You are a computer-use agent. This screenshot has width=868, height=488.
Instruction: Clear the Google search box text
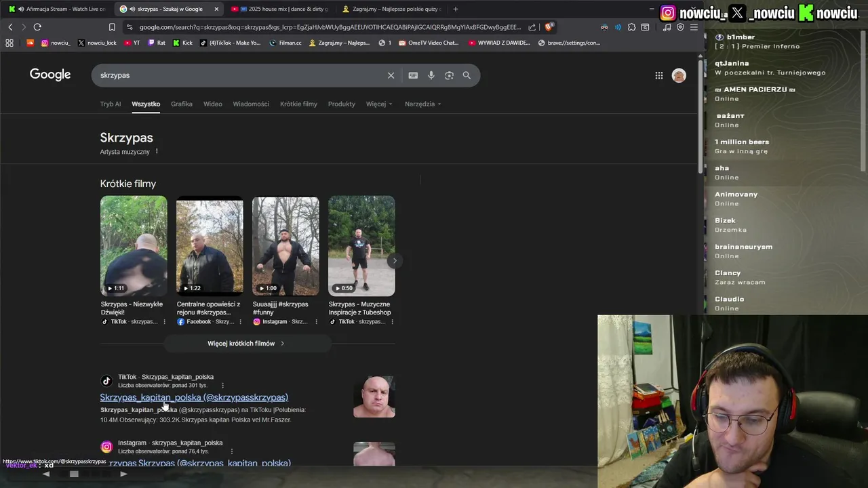click(391, 75)
